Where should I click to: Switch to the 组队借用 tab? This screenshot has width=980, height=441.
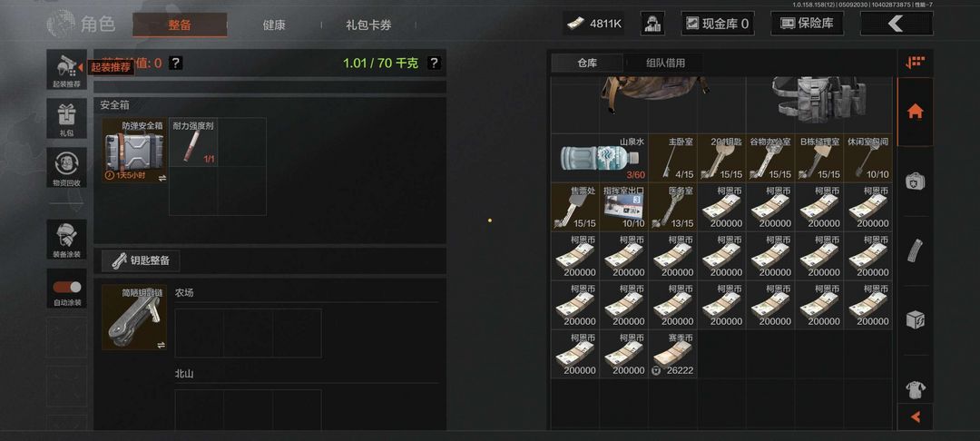665,64
